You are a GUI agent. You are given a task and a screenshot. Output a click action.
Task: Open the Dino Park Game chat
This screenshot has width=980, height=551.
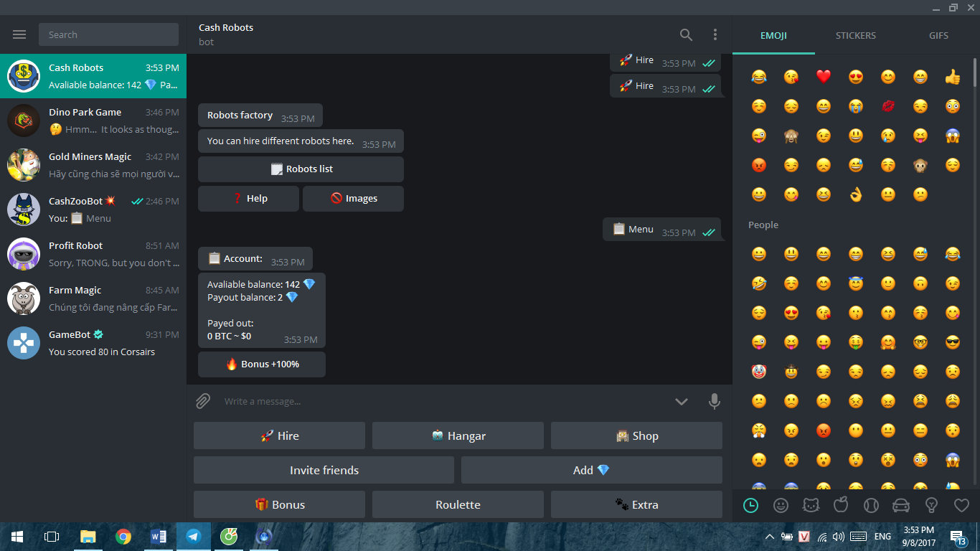click(x=93, y=121)
